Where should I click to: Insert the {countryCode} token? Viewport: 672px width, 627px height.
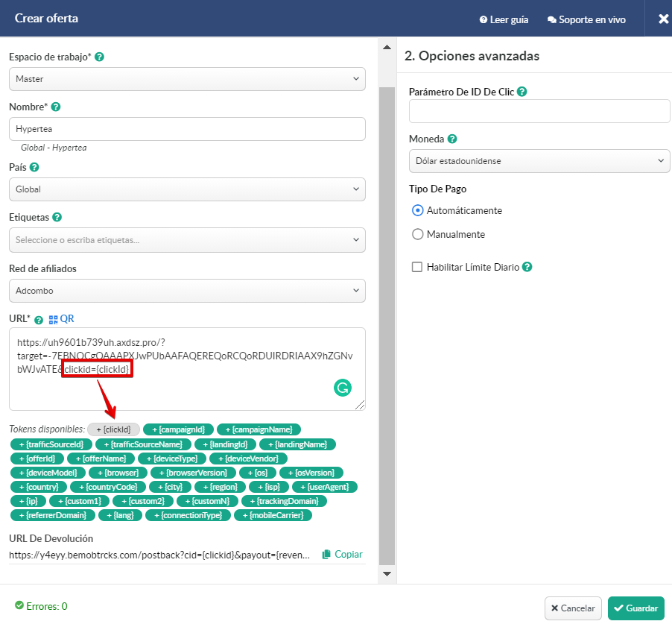pos(108,487)
